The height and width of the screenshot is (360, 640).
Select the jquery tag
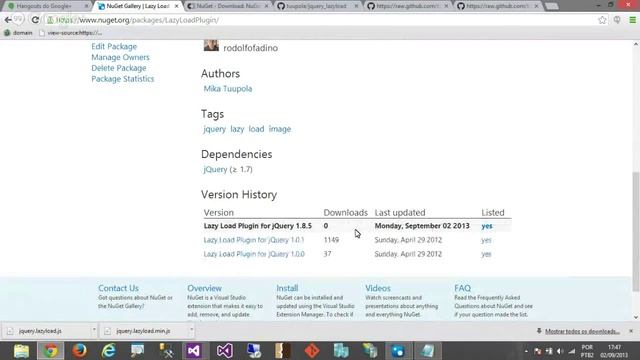pos(214,129)
